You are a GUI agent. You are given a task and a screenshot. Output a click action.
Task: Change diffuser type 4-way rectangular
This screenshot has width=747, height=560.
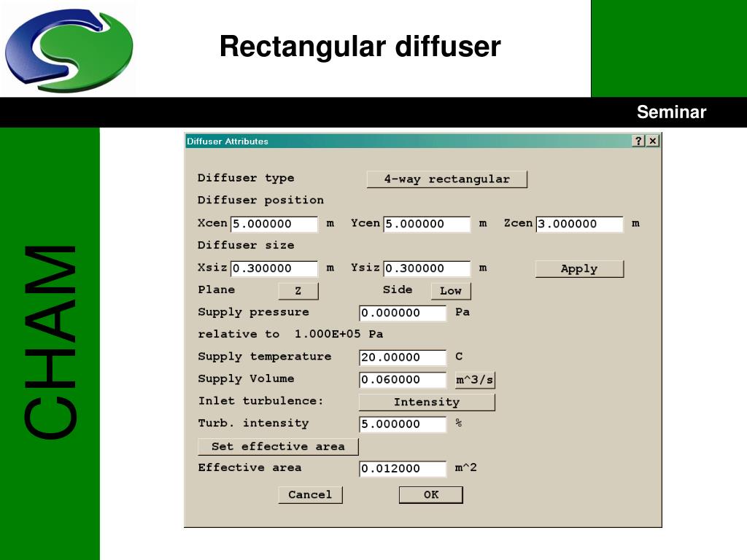tap(447, 179)
